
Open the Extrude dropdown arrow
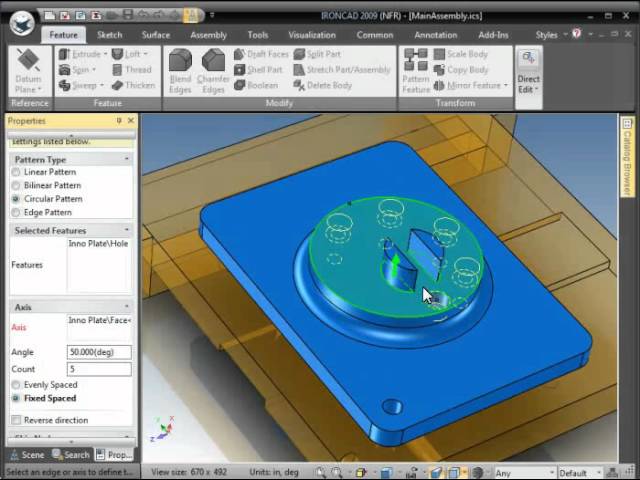[105, 54]
